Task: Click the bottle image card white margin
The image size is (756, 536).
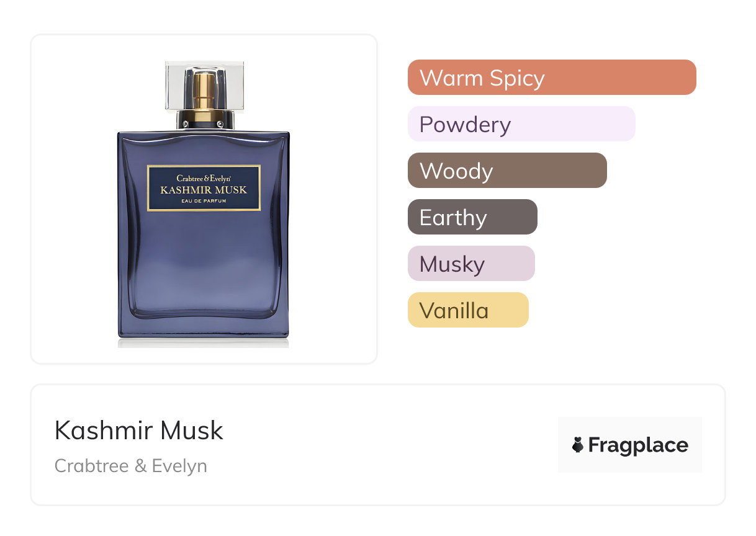Action: pos(68,199)
